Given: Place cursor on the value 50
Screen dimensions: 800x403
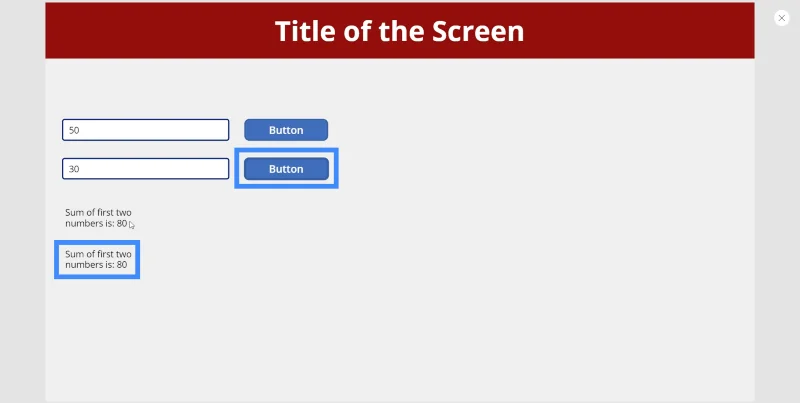Looking at the screenshot, I should coord(74,130).
